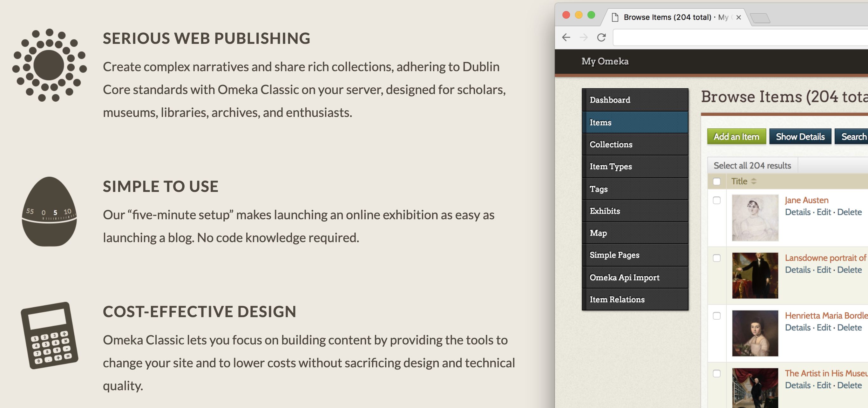Image resolution: width=868 pixels, height=408 pixels.
Task: Click the My Omeka site title
Action: click(x=605, y=61)
